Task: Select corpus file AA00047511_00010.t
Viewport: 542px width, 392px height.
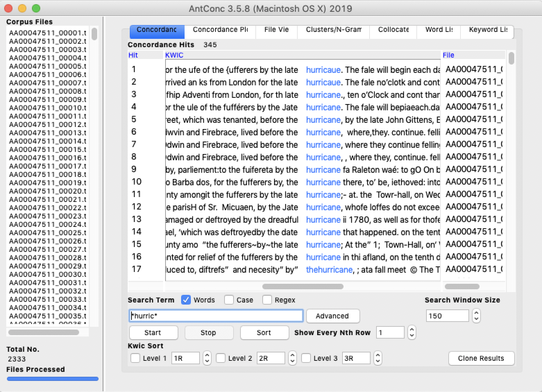Action: click(48, 108)
